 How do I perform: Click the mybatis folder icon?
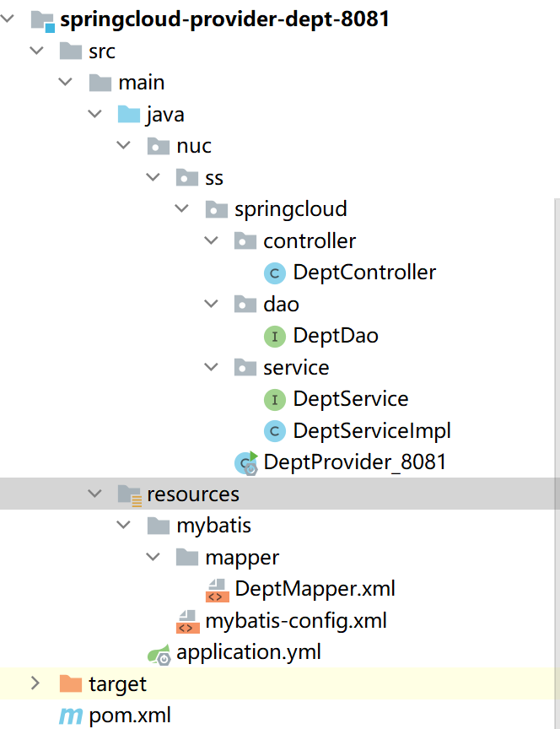tap(158, 526)
